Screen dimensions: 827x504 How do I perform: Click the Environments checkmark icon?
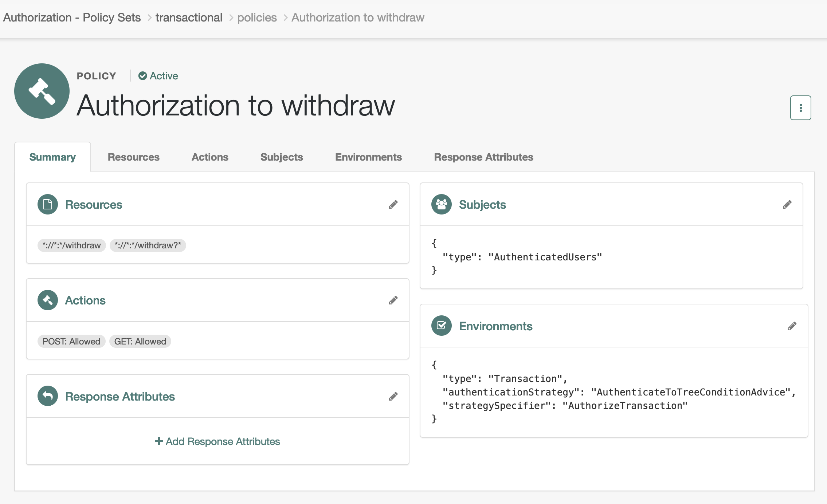pyautogui.click(x=441, y=326)
